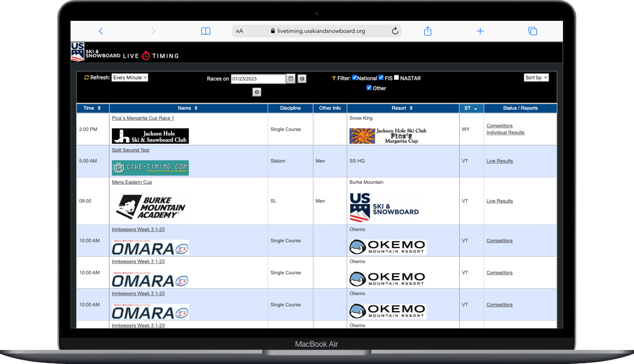
Task: Click the page reload icon
Action: click(395, 31)
